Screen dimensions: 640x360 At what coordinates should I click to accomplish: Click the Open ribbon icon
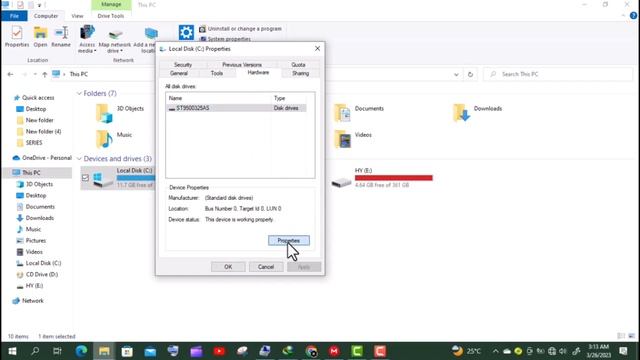40,36
